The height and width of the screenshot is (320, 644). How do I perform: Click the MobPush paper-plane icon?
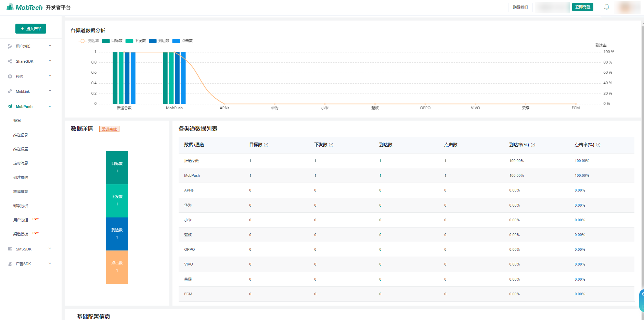point(10,107)
